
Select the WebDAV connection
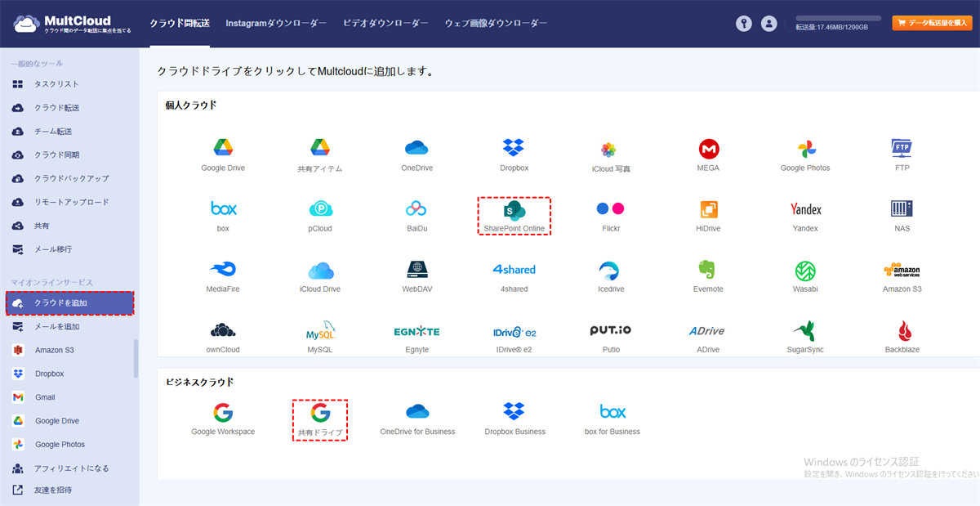click(x=416, y=275)
